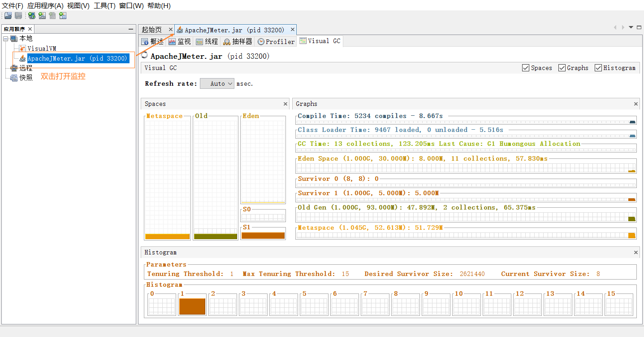
Task: Click the 远程 network icon
Action: [x=14, y=68]
